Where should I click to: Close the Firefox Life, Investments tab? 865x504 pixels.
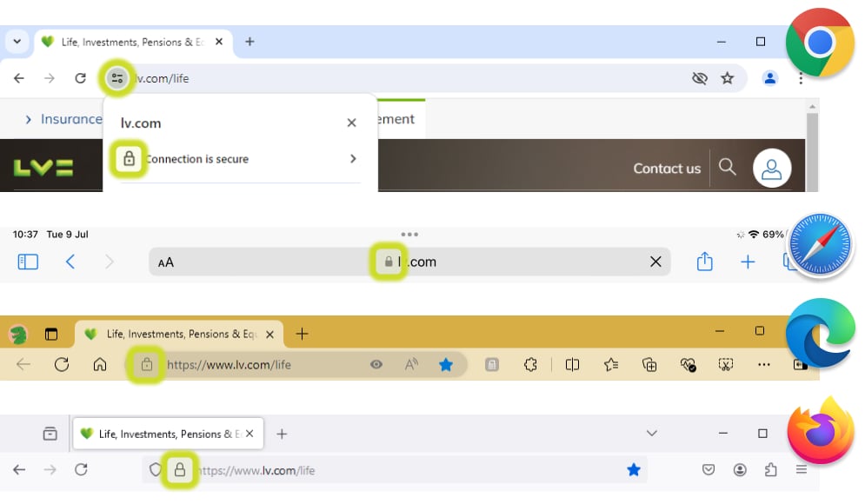pyautogui.click(x=250, y=434)
